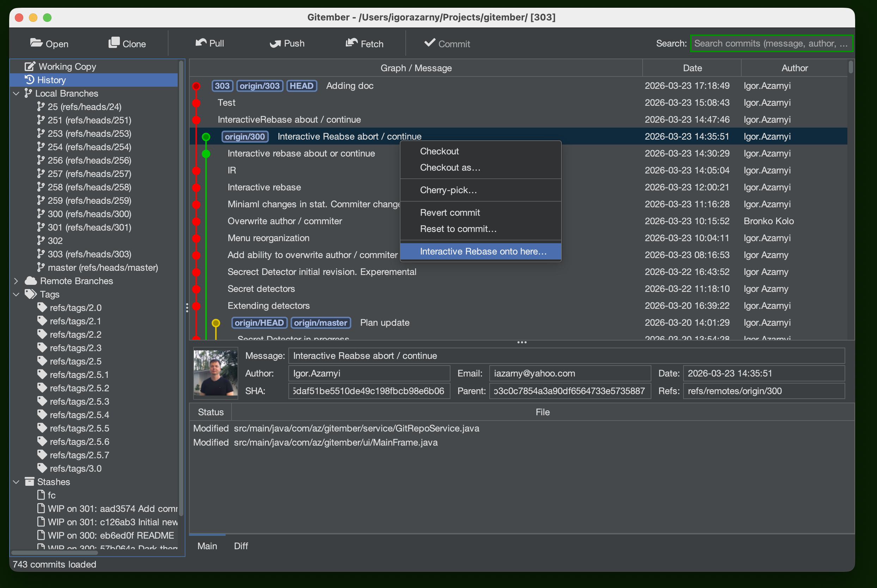
Task: Fetch from remote via the Fetch icon
Action: [x=352, y=43]
